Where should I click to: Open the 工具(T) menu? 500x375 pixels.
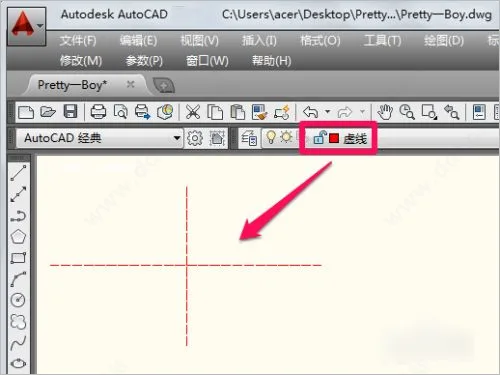pyautogui.click(x=382, y=41)
